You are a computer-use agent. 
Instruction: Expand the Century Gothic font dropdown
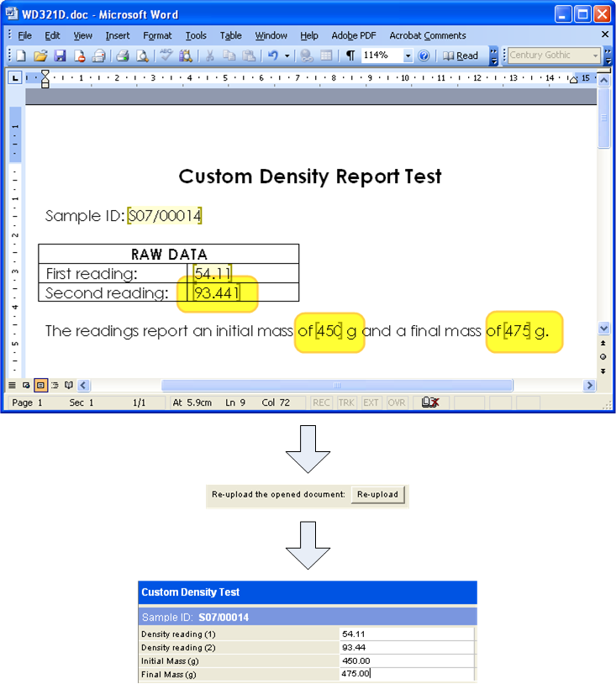point(596,56)
